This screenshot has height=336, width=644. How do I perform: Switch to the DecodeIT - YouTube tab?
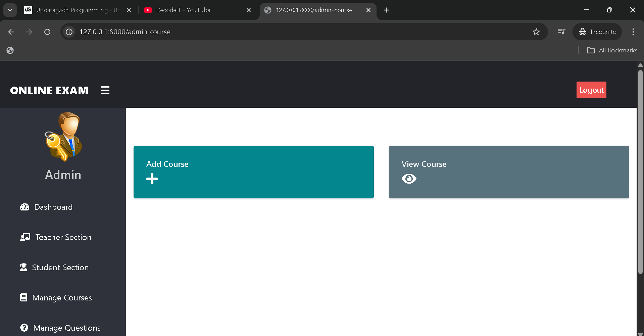click(183, 10)
